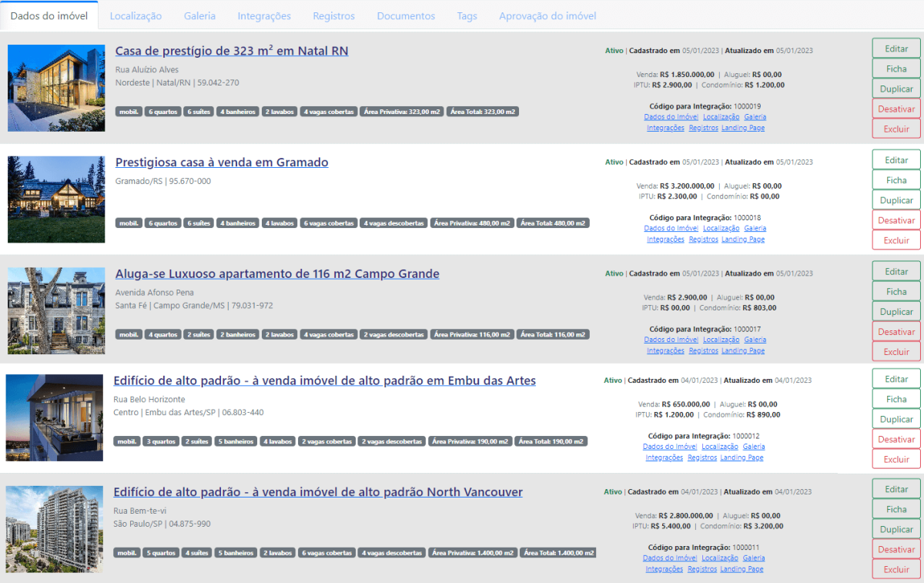Open Galeria link for code 1000017

pyautogui.click(x=755, y=340)
